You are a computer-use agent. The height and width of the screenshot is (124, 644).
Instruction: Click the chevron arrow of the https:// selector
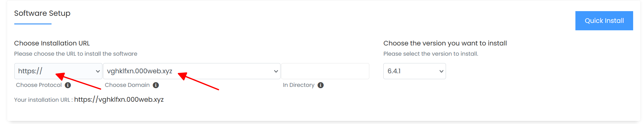pyautogui.click(x=98, y=71)
